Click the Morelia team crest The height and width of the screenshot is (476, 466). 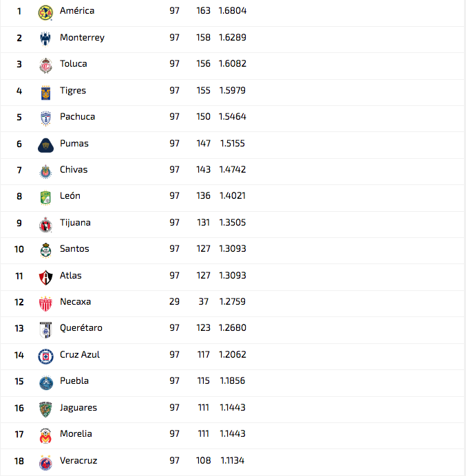point(45,436)
